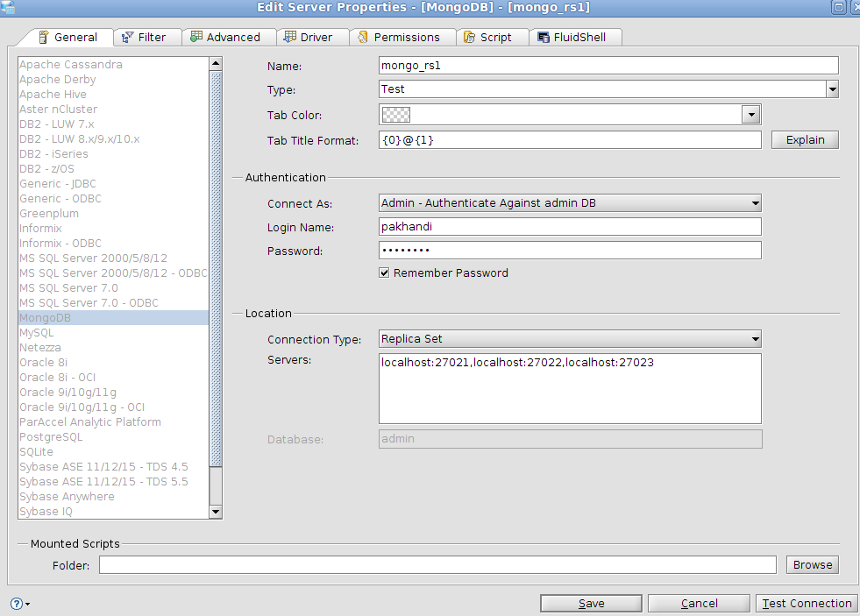Click the Driver tab icon

click(x=290, y=37)
